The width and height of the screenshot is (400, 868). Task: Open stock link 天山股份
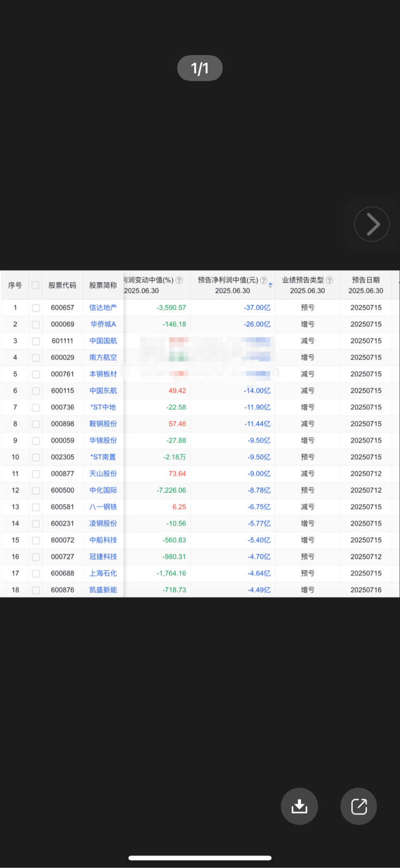point(103,474)
